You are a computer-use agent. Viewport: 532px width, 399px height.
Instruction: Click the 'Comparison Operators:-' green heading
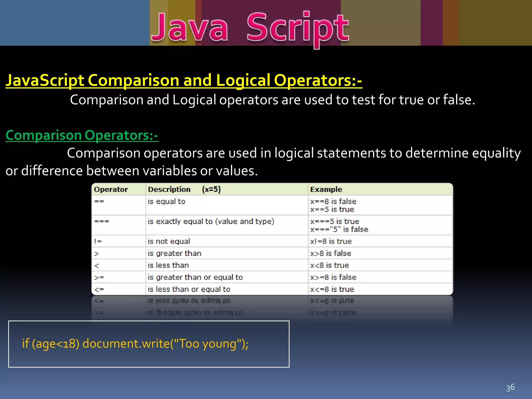point(82,135)
